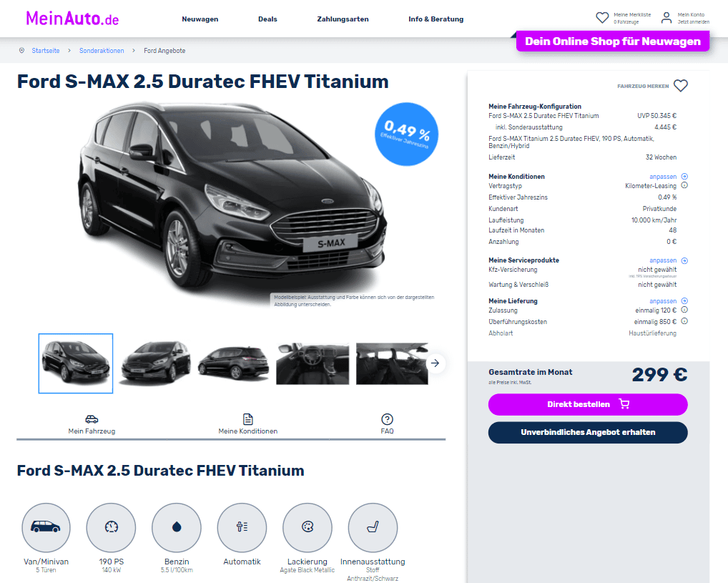This screenshot has width=728, height=583.
Task: Click the Van/Minivan car icon
Action: pyautogui.click(x=46, y=527)
